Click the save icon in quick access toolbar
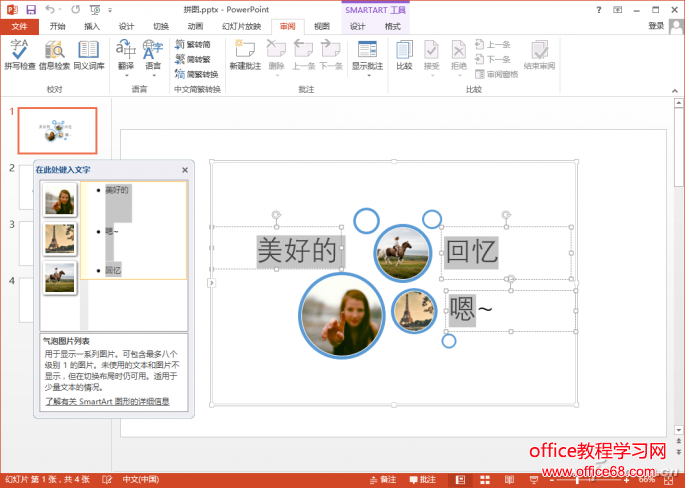The width and height of the screenshot is (685, 488). click(x=31, y=9)
